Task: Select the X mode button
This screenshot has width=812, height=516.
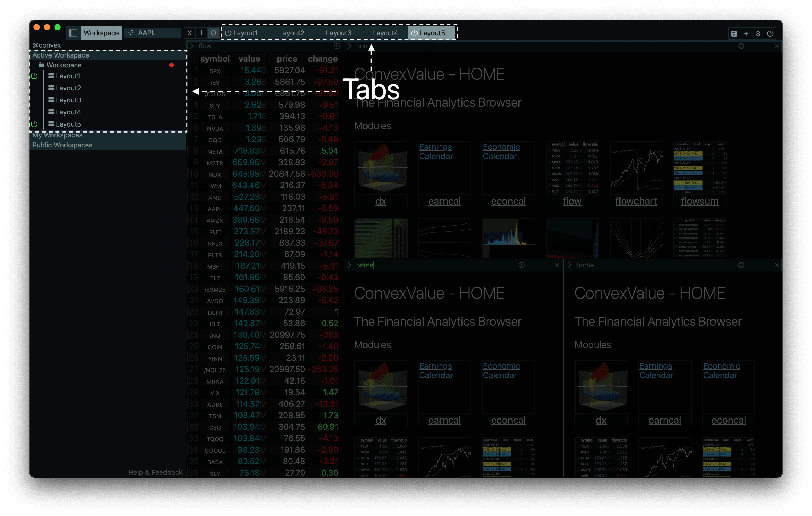Action: [x=189, y=33]
